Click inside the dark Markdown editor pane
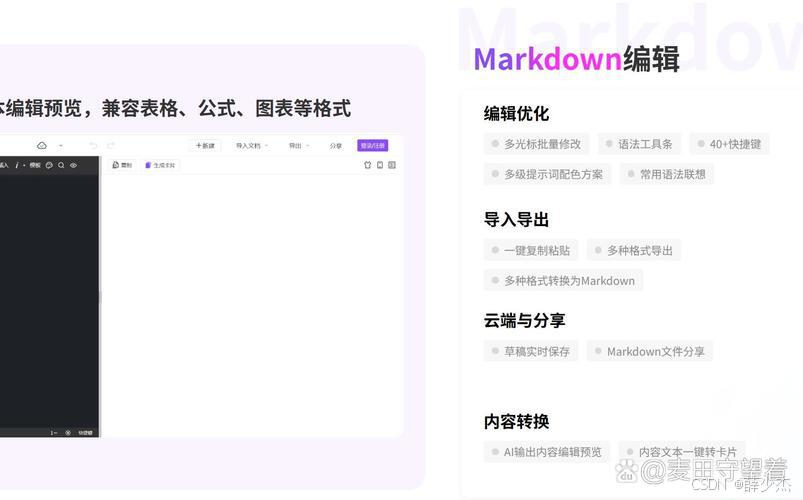 coord(50,301)
